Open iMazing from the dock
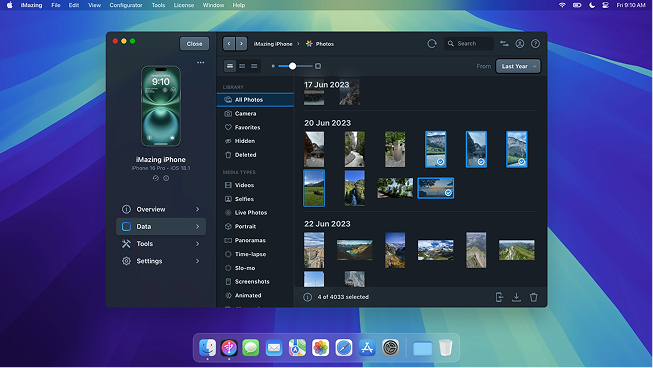 pos(229,348)
